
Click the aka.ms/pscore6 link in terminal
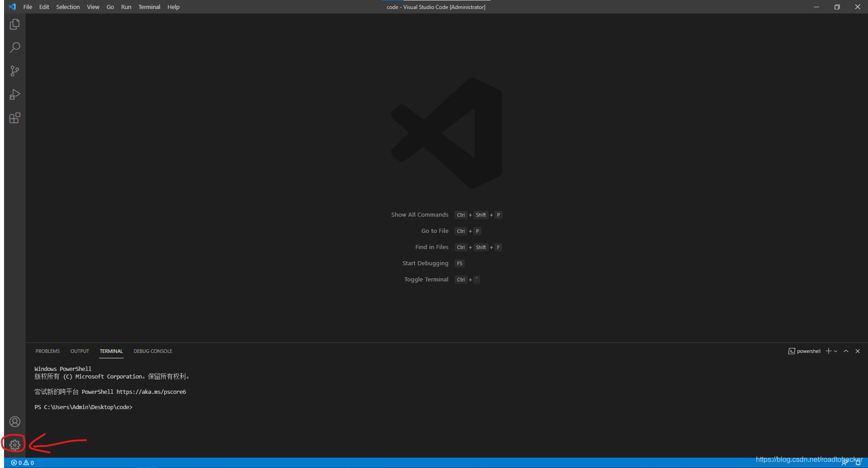(x=151, y=392)
